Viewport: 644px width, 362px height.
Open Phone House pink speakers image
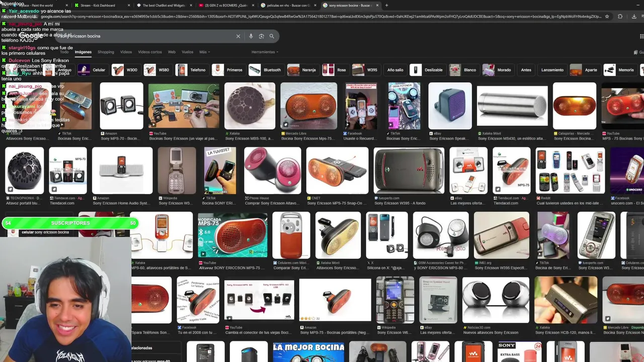pos(272,170)
